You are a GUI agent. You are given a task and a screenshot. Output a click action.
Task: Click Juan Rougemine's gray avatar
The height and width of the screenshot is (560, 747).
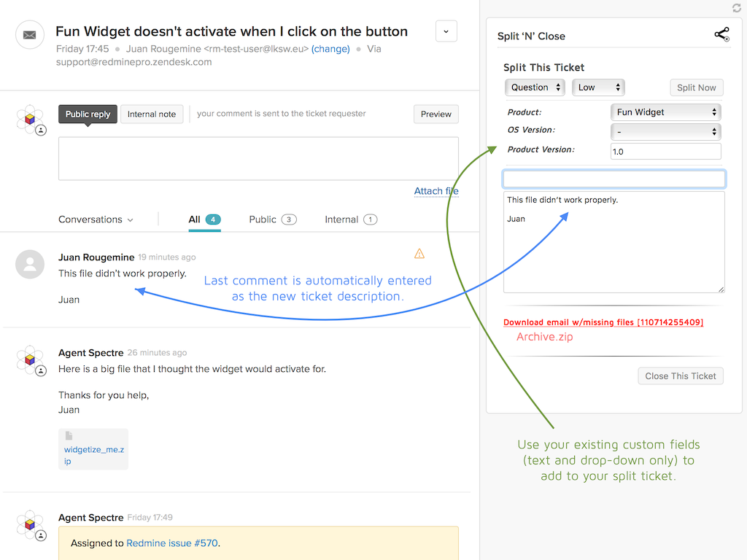click(30, 264)
